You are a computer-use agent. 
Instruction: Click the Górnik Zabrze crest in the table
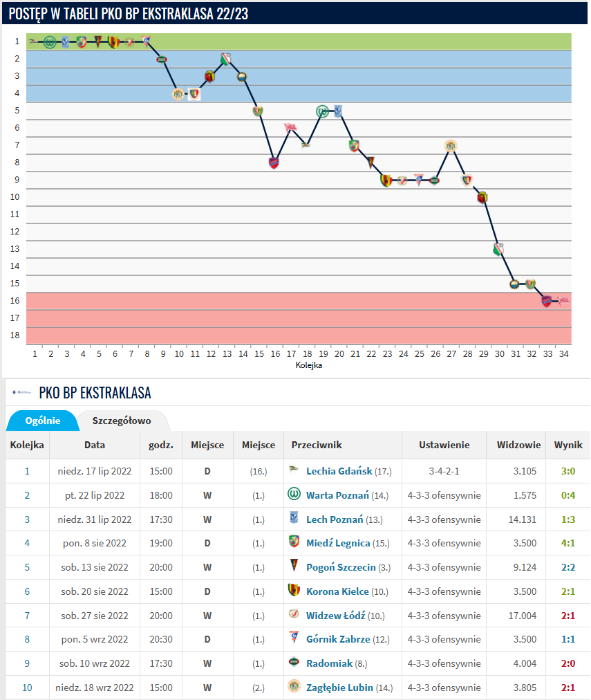click(x=294, y=639)
